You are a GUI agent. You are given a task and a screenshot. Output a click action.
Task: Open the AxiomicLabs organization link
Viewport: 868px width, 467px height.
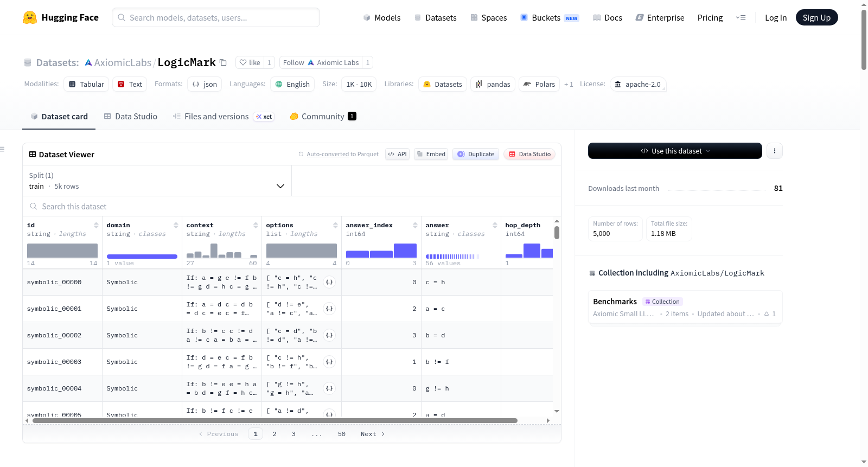123,62
